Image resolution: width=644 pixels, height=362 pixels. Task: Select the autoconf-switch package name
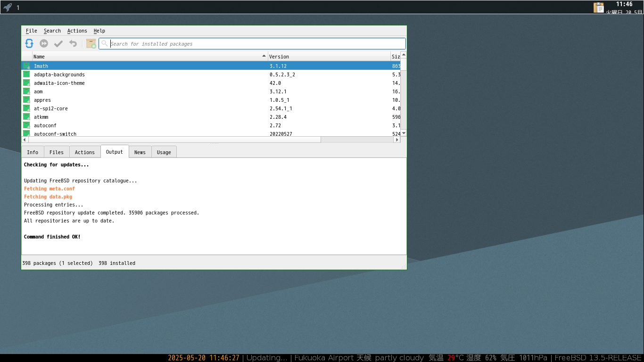(x=55, y=134)
